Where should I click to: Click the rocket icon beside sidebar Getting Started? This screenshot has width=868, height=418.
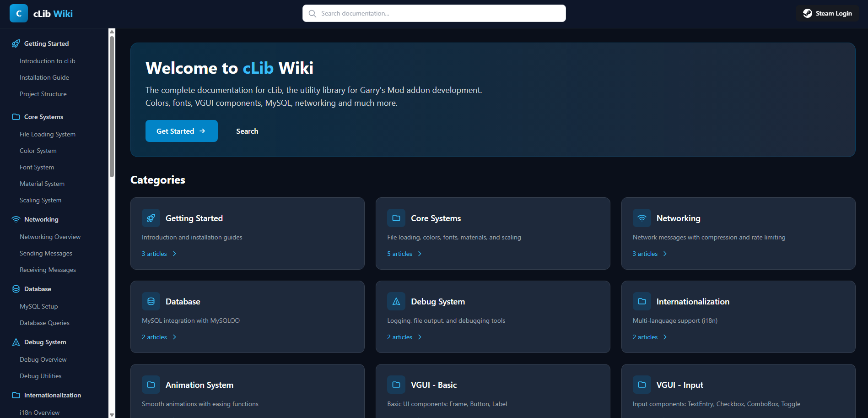pyautogui.click(x=16, y=43)
